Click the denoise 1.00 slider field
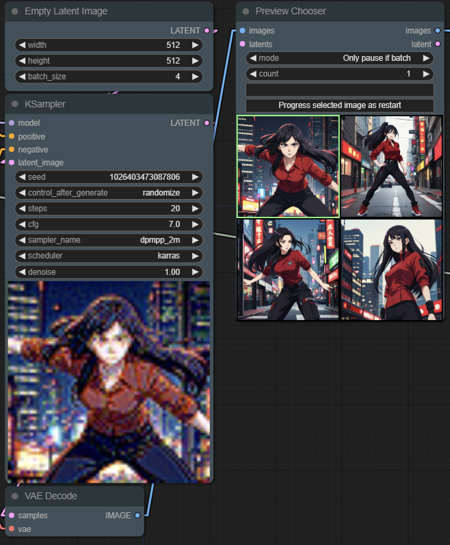 point(108,272)
